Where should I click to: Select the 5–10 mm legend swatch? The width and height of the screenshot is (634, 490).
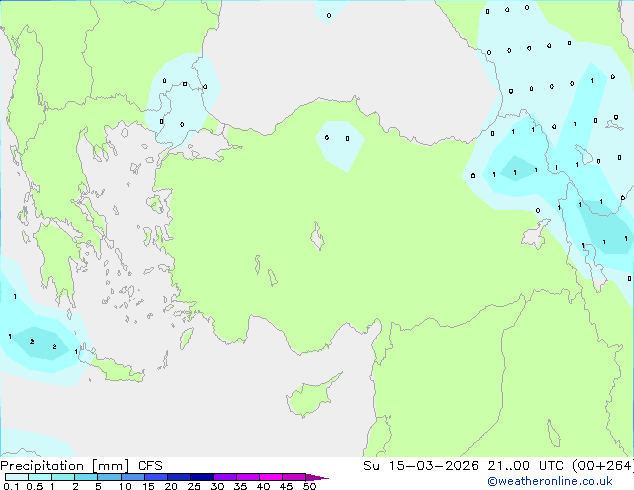point(109,477)
